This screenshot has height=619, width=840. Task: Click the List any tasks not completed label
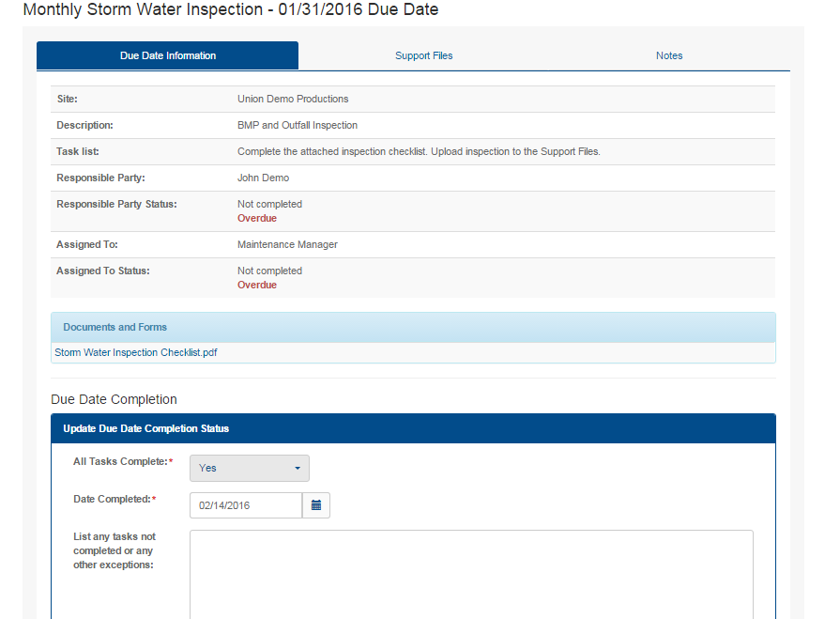point(115,550)
